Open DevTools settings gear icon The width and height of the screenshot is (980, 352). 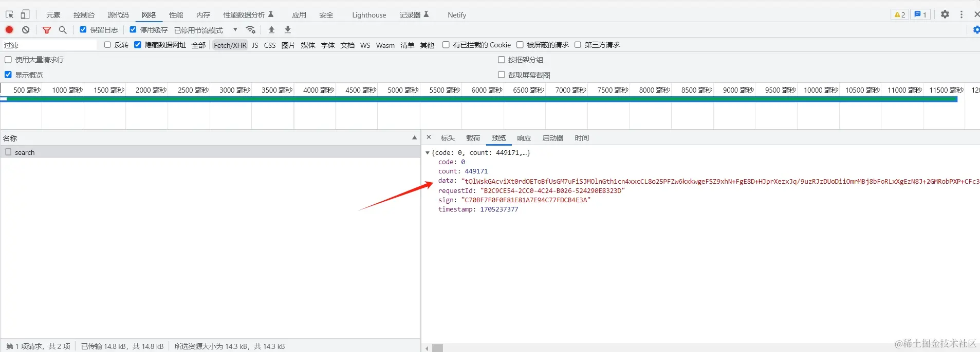[945, 14]
